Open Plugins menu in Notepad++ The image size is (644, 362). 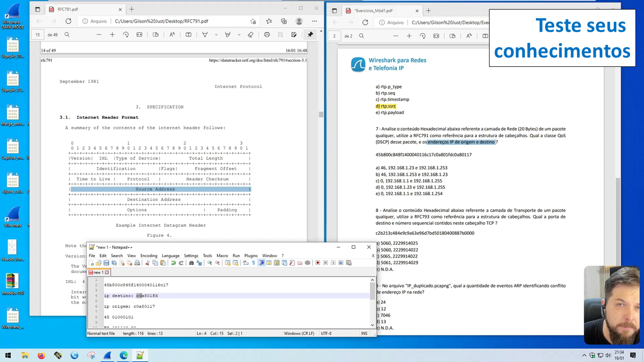(x=251, y=255)
